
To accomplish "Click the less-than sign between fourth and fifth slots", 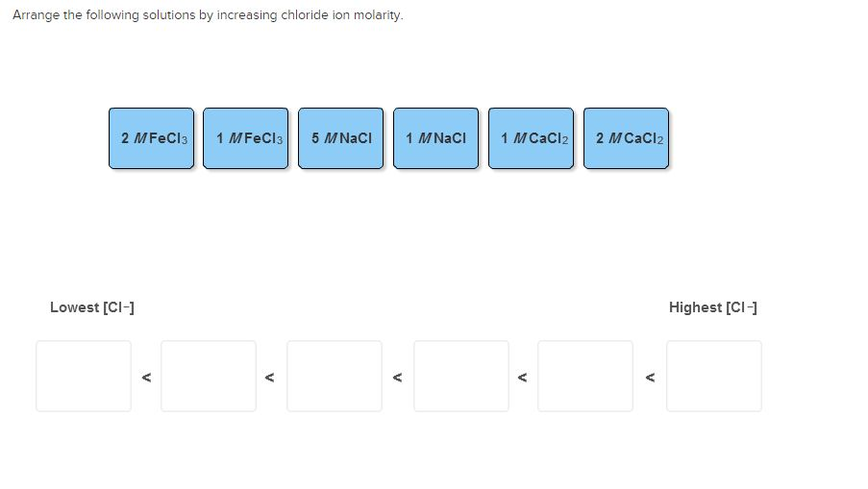I will click(522, 378).
